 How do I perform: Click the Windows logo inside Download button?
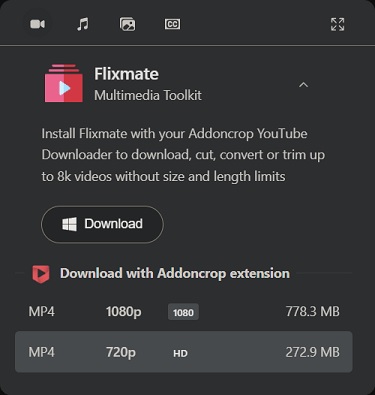tap(69, 224)
